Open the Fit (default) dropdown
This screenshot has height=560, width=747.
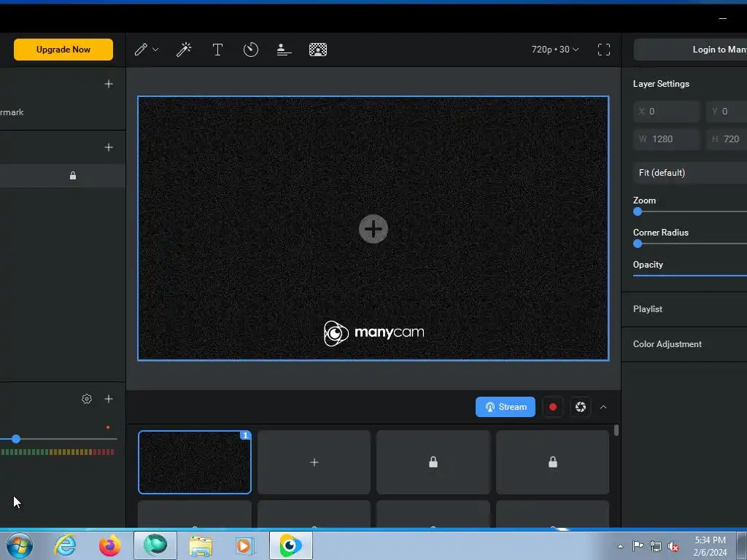coord(690,173)
